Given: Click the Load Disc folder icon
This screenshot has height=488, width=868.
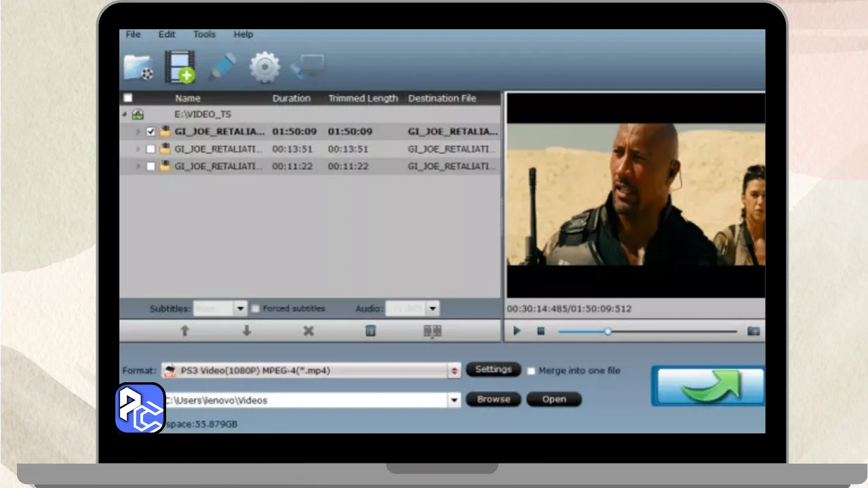Looking at the screenshot, I should tap(139, 67).
